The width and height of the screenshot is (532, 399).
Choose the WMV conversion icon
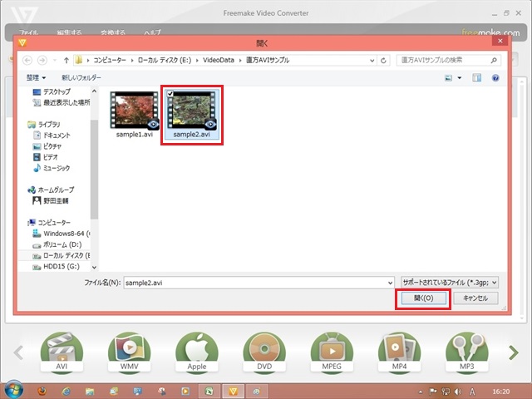pyautogui.click(x=130, y=351)
